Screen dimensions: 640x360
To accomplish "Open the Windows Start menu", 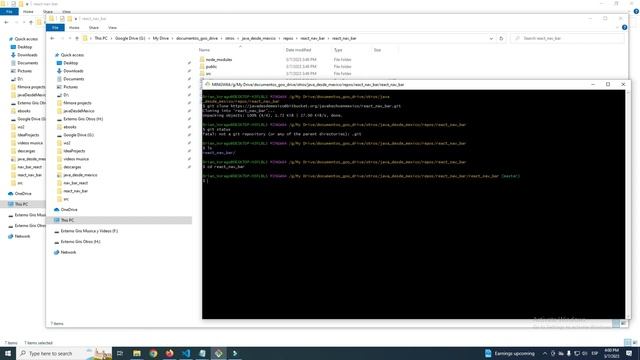I will pyautogui.click(x=8, y=353).
